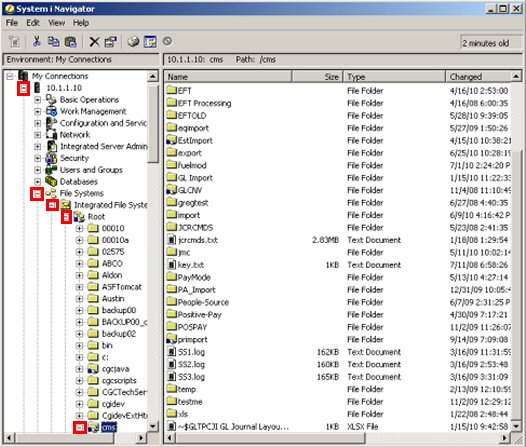Screen dimensions: 526x447
Task: Collapse the Root node
Action: click(66, 217)
